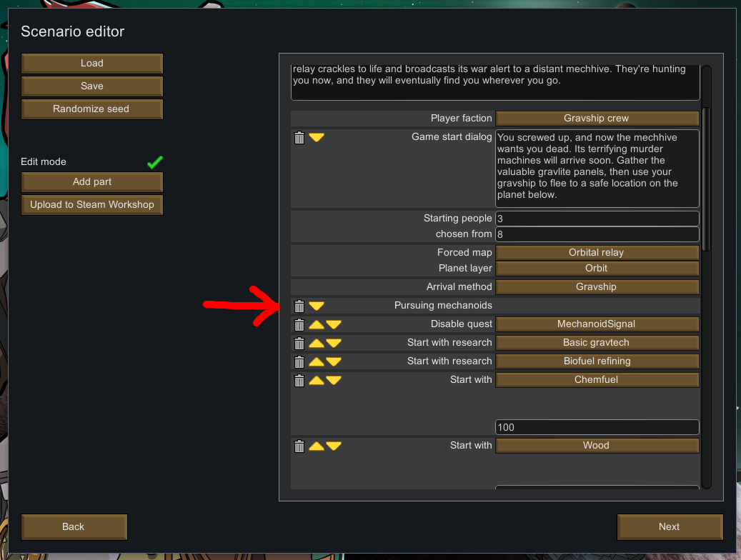
Task: Delete the Game start dialog part
Action: click(299, 138)
